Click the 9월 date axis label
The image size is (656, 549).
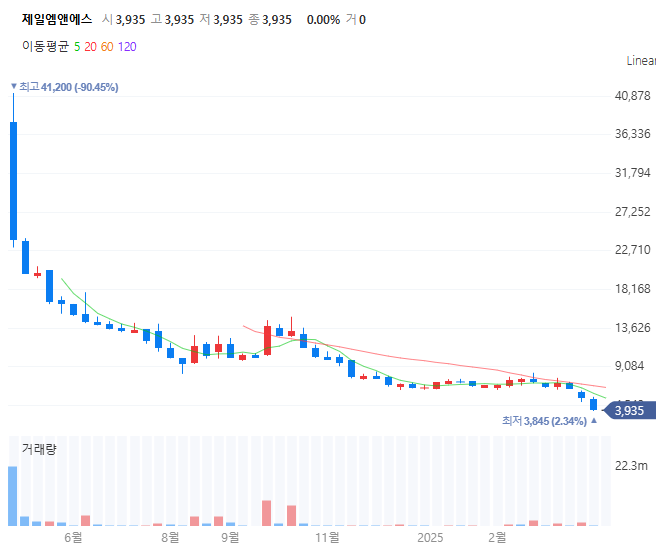click(230, 537)
